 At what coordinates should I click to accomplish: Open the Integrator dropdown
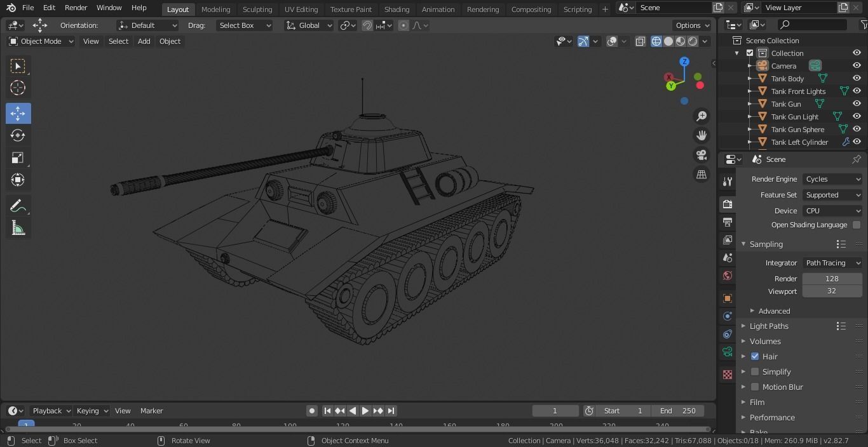[832, 263]
